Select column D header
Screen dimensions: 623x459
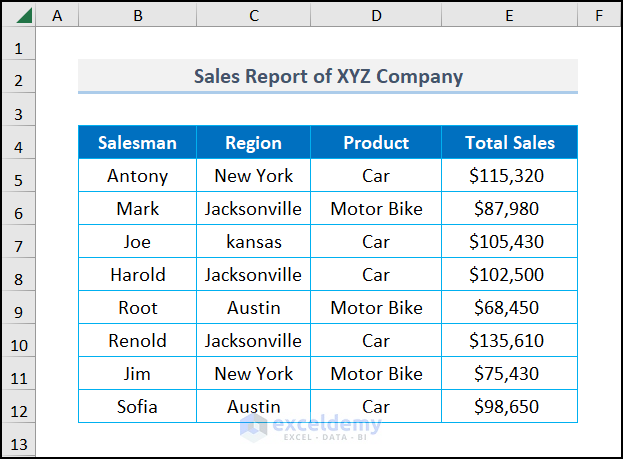[375, 16]
